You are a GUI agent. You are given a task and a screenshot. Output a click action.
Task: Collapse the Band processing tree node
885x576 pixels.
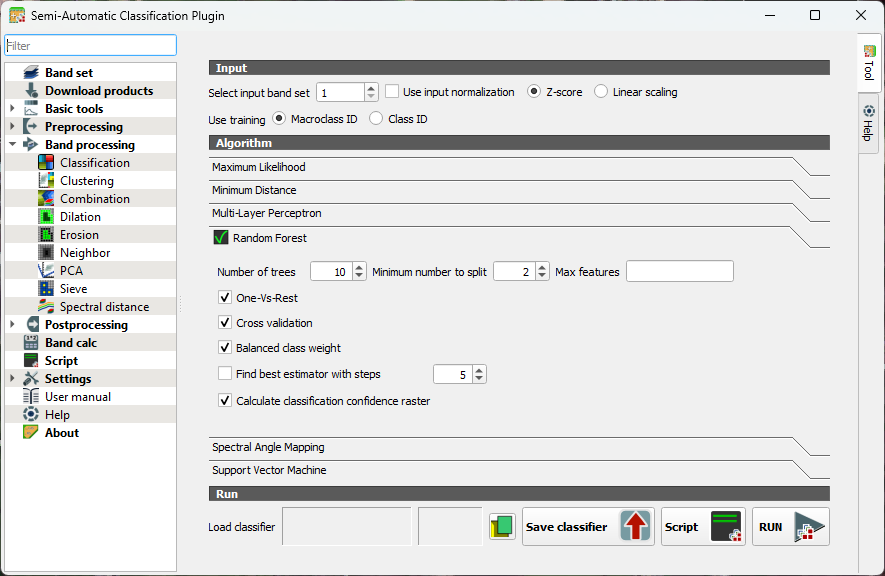12,145
